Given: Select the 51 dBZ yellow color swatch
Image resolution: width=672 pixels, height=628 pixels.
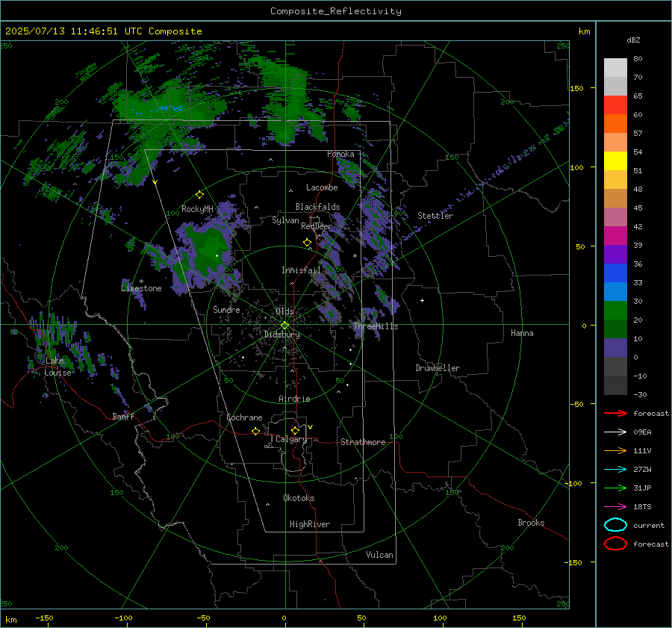Looking at the screenshot, I should 615,161.
